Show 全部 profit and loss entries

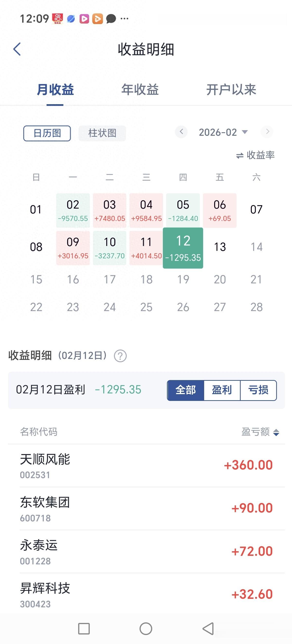[x=186, y=390]
